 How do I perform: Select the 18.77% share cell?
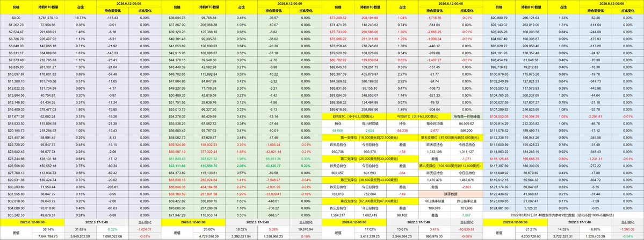click(x=81, y=18)
